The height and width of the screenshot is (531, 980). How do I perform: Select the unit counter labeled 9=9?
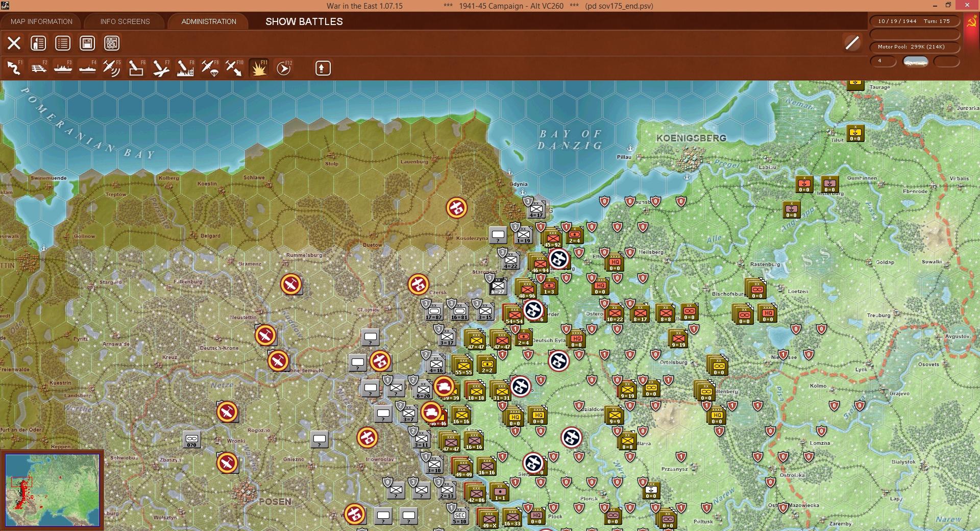[x=615, y=415]
